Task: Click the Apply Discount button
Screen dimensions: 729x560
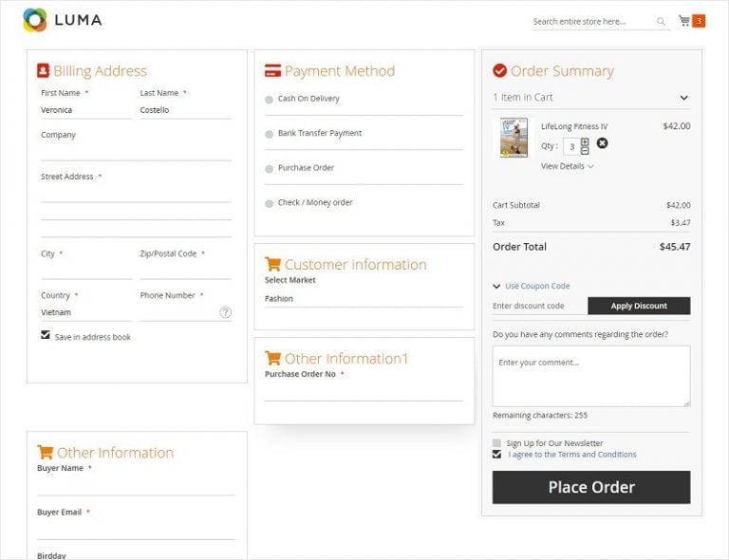Action: pyautogui.click(x=638, y=306)
